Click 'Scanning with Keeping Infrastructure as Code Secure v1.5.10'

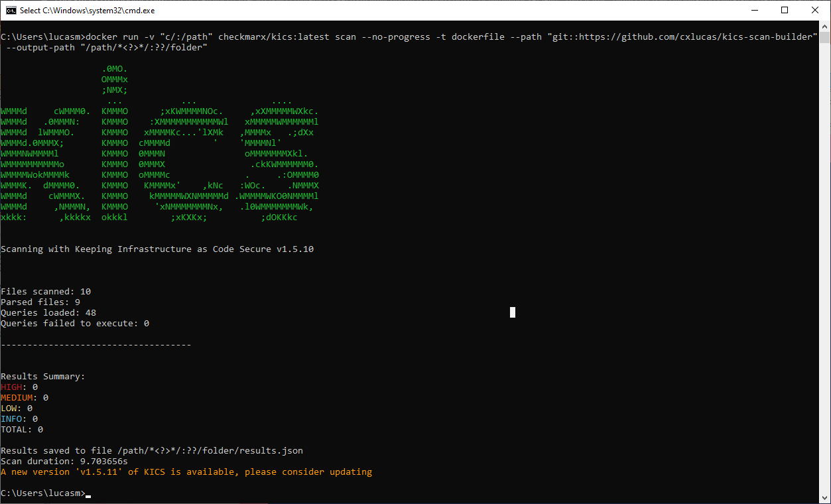point(157,249)
